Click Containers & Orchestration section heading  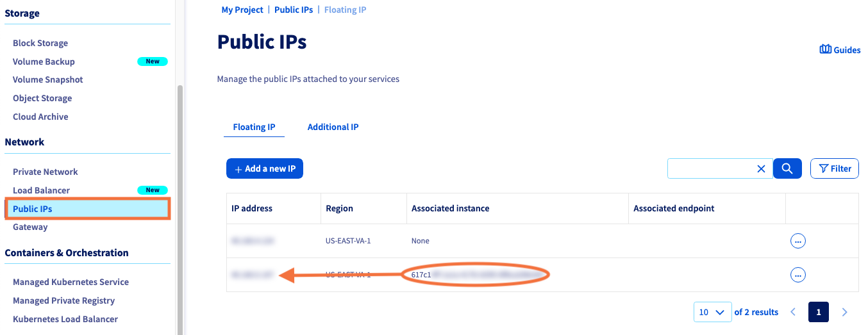click(x=67, y=252)
